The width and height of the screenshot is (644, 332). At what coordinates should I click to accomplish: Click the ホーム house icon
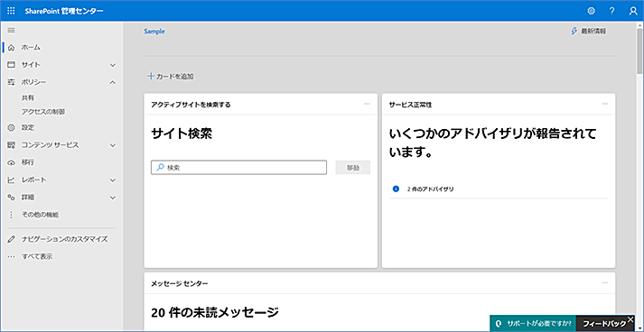tap(11, 48)
